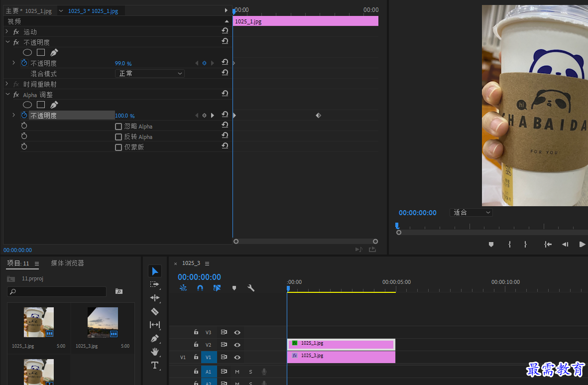Expand the 时间重映射 effect

[x=7, y=84]
